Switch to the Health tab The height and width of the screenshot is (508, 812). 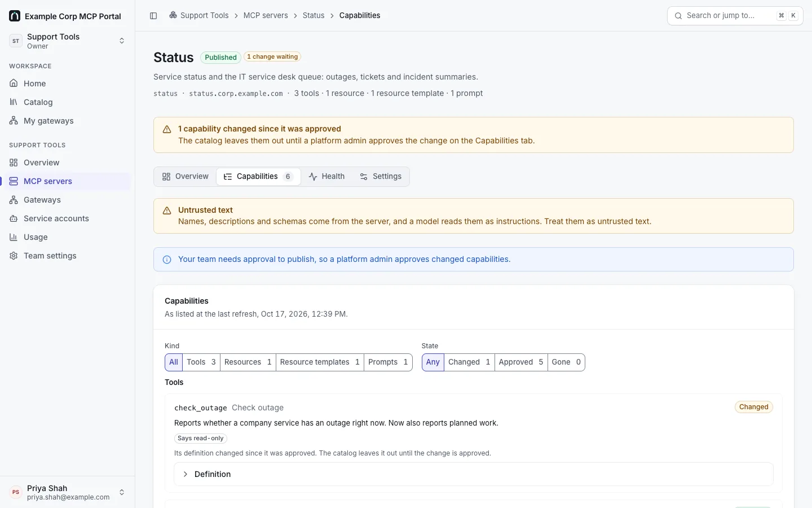coord(326,177)
